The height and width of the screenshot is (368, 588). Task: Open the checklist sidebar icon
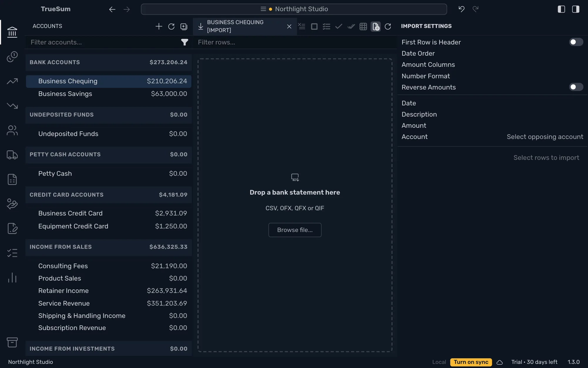[12, 253]
